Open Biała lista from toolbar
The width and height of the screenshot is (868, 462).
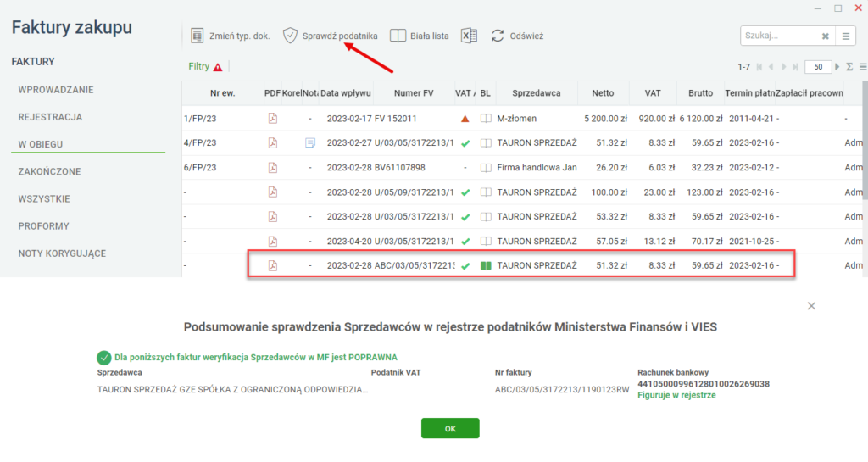[x=419, y=36]
